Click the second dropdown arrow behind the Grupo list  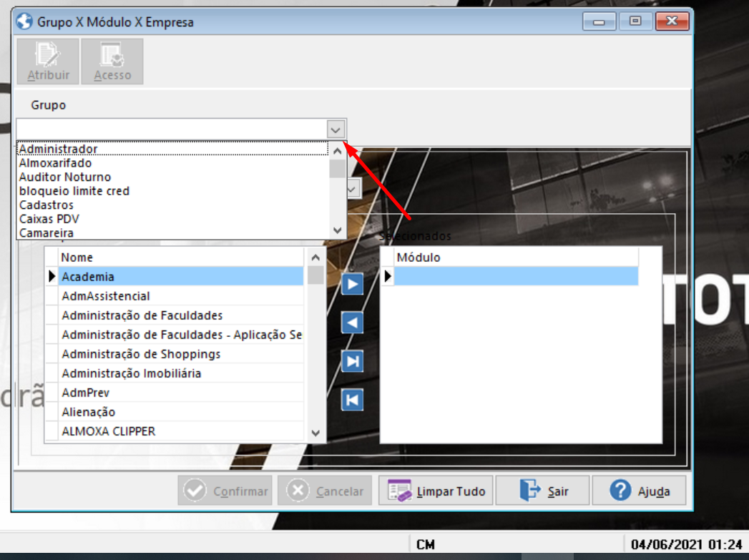pyautogui.click(x=353, y=190)
